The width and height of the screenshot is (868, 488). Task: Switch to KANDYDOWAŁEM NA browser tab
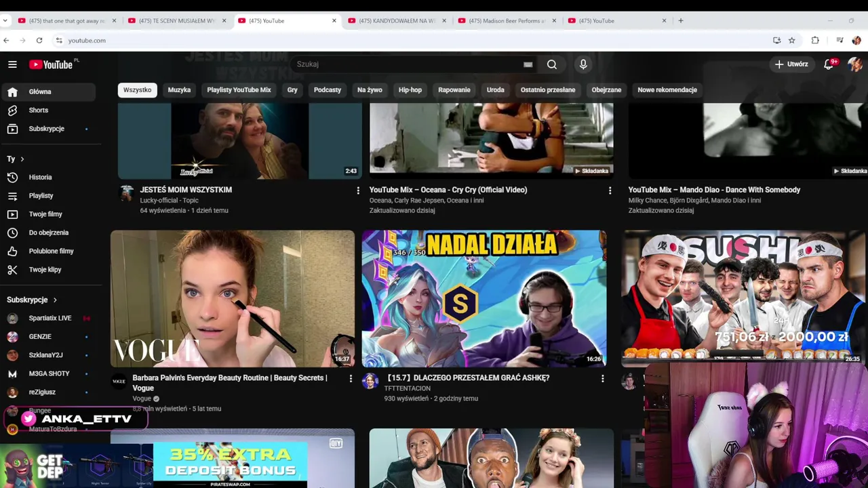(397, 20)
